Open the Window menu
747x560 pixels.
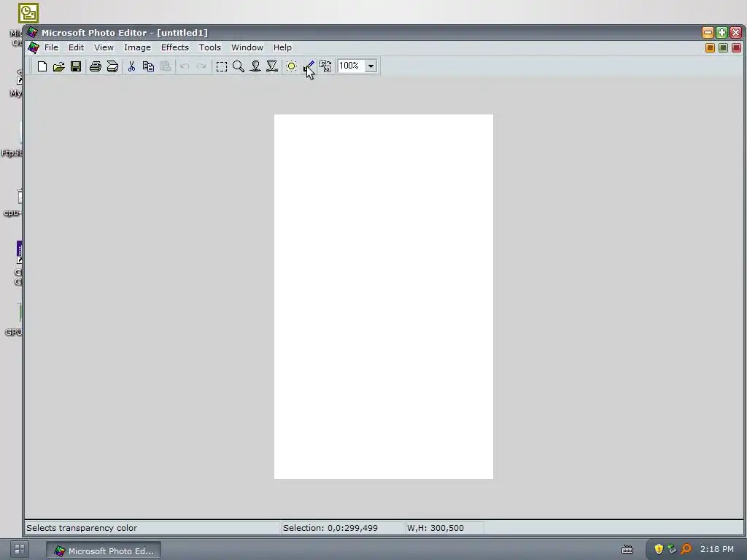[x=247, y=47]
